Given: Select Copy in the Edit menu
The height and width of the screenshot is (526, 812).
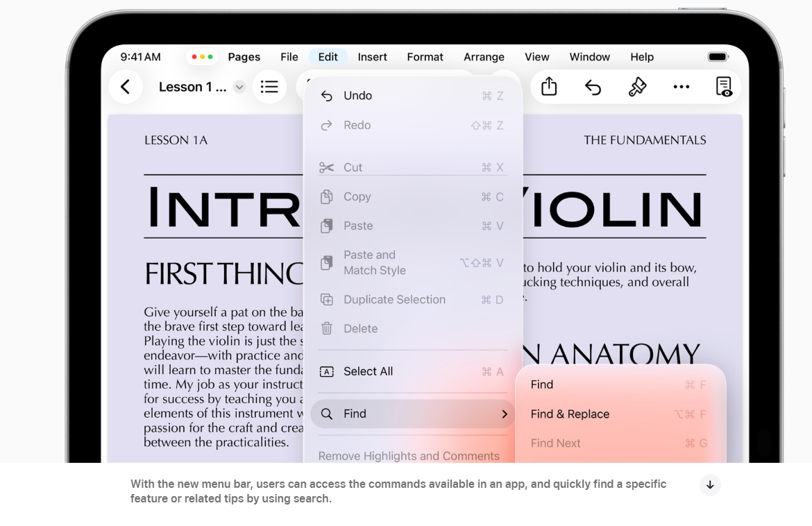Looking at the screenshot, I should coord(413,197).
